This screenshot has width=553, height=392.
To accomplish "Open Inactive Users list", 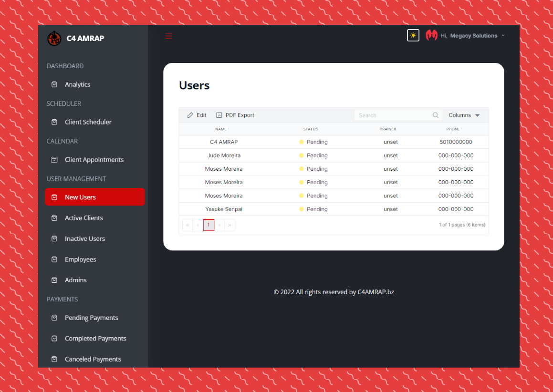I will tap(85, 238).
